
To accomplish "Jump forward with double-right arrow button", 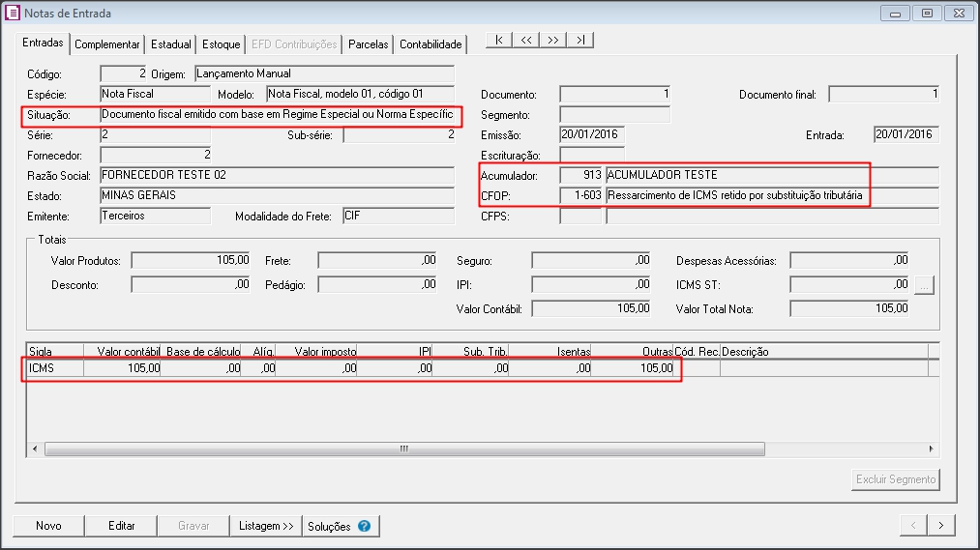I will point(552,41).
